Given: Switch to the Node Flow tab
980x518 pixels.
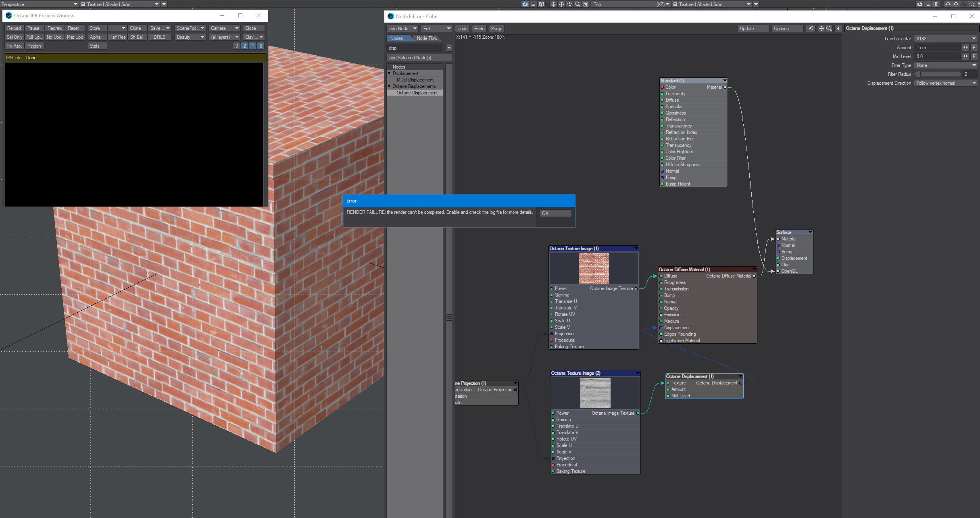Looking at the screenshot, I should tap(427, 38).
